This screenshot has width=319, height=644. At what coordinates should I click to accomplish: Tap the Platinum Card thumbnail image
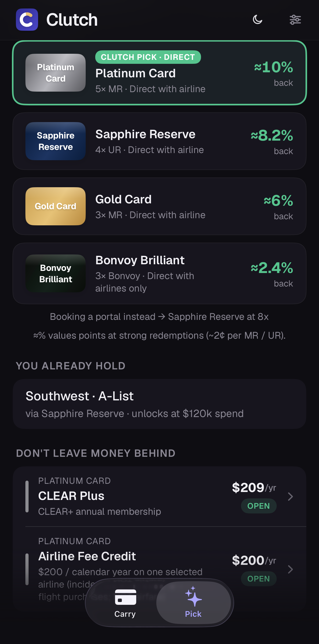point(56,73)
